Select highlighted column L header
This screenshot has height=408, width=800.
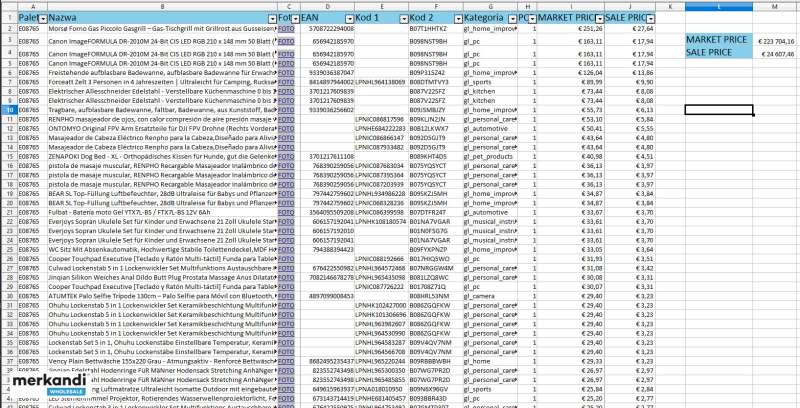coord(719,7)
